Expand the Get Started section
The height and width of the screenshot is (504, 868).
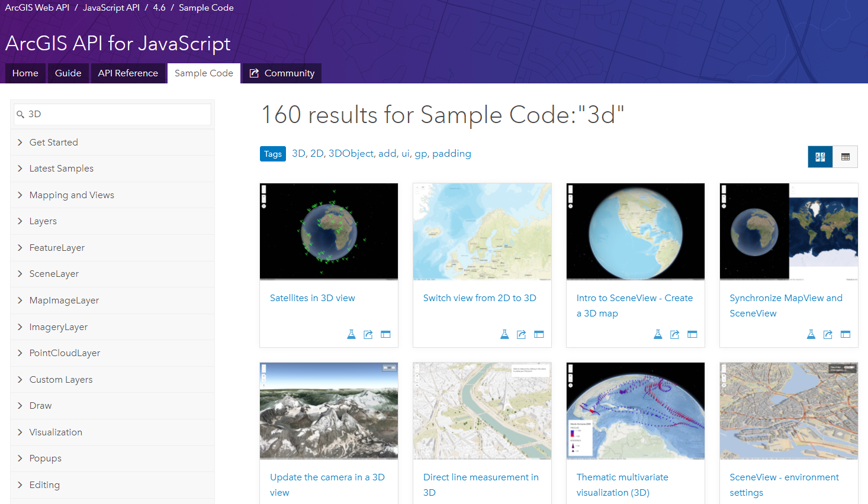53,143
